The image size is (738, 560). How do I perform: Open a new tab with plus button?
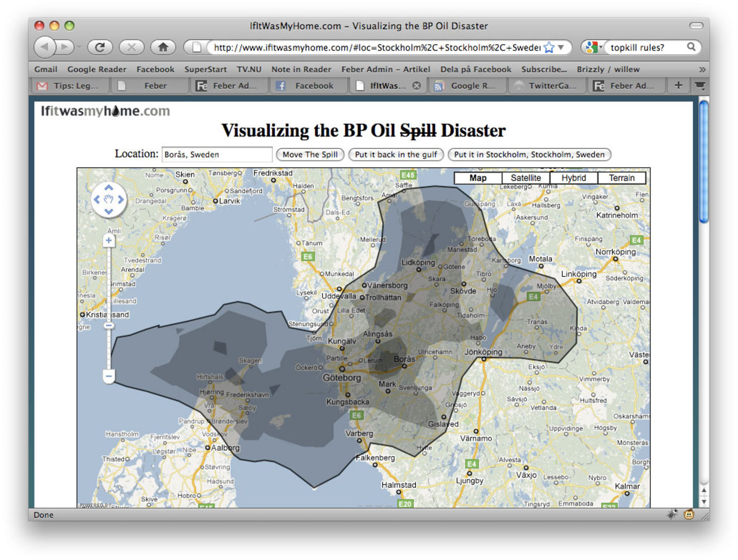pyautogui.click(x=678, y=85)
